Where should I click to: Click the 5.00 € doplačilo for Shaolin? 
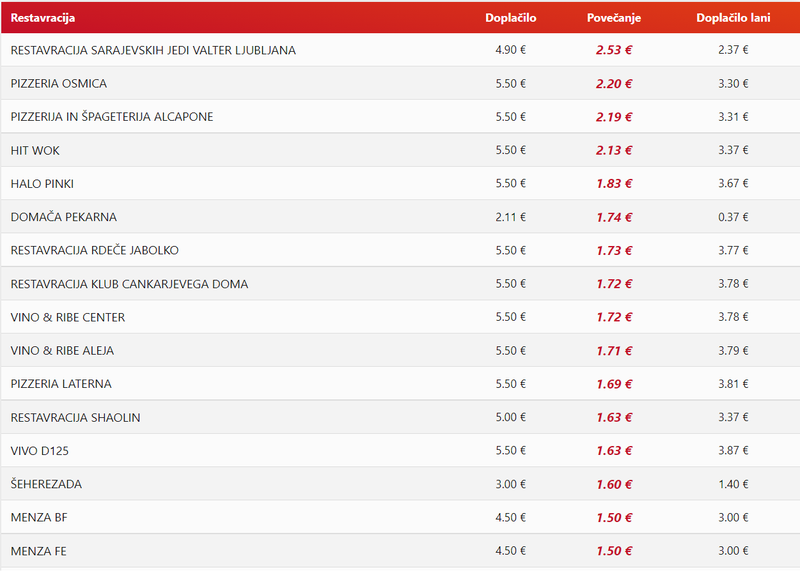[x=511, y=417]
